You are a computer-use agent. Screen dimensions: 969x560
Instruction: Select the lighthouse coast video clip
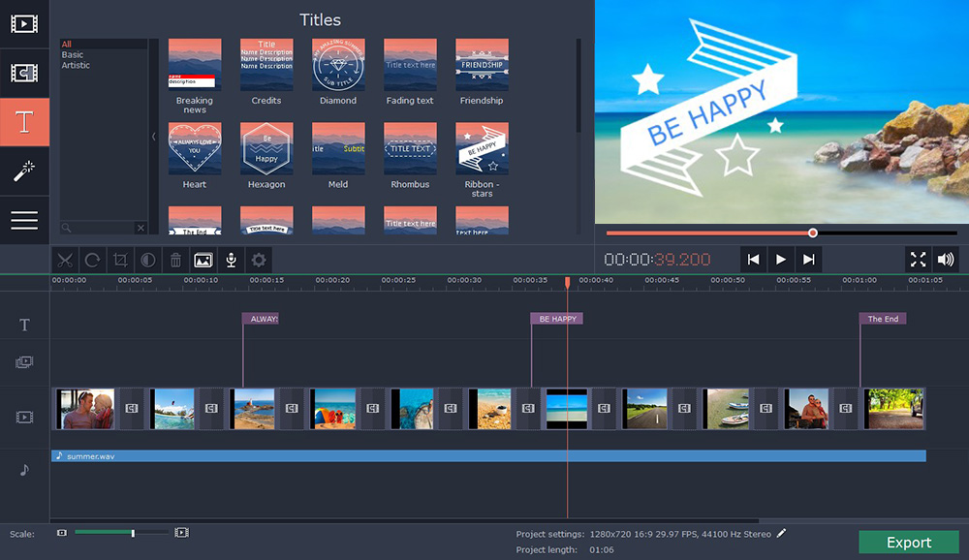pyautogui.click(x=253, y=409)
